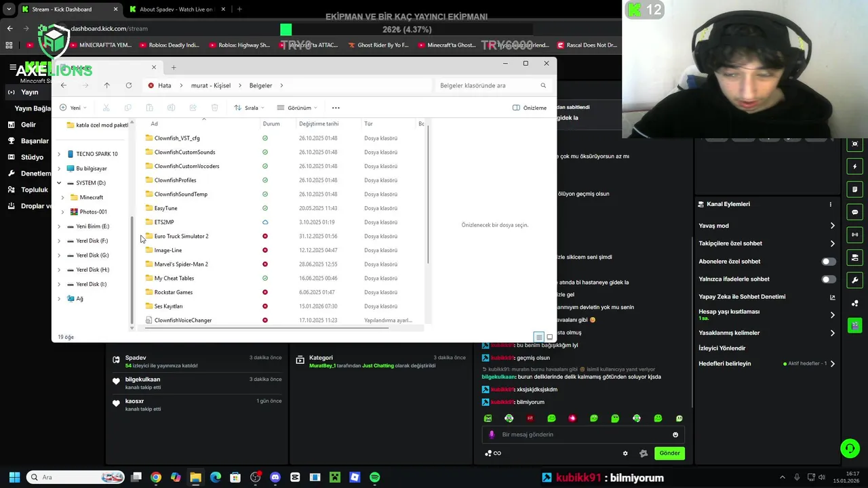Click İzleyici Yönlendir option

[x=722, y=348]
